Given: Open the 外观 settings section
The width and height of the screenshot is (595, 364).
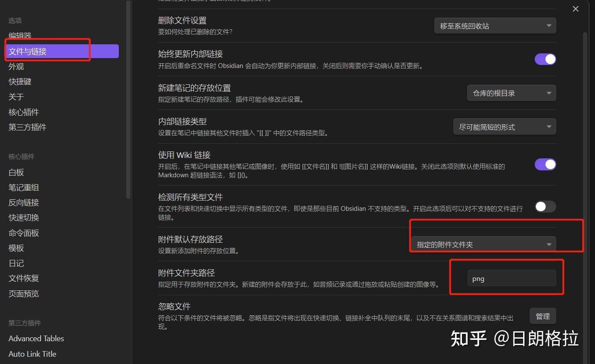Looking at the screenshot, I should point(16,66).
